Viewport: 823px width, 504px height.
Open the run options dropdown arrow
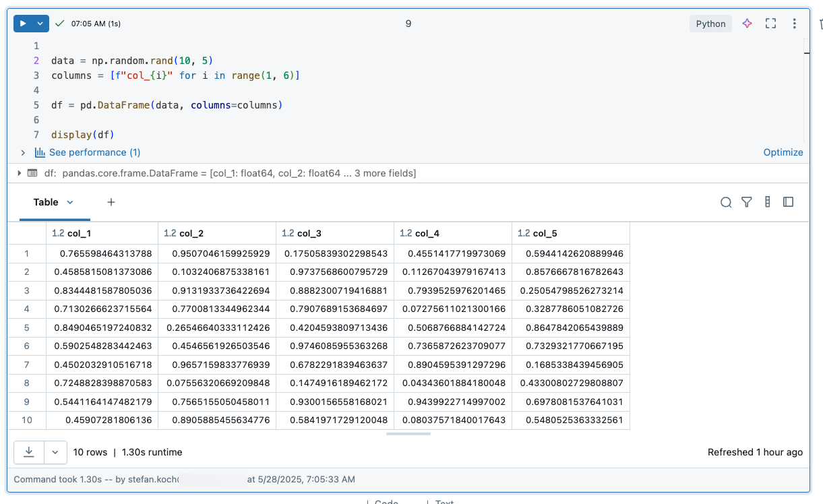(x=40, y=24)
